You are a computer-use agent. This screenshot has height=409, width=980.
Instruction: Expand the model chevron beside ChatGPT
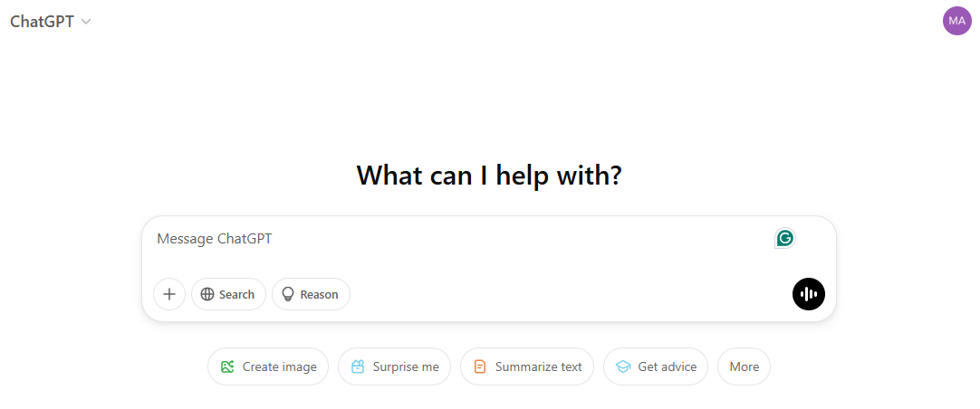tap(86, 22)
